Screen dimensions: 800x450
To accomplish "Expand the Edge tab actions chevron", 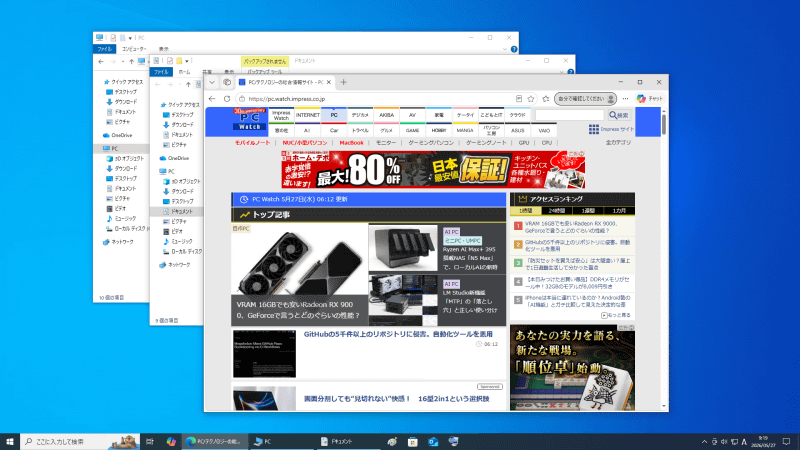I will pyautogui.click(x=212, y=82).
